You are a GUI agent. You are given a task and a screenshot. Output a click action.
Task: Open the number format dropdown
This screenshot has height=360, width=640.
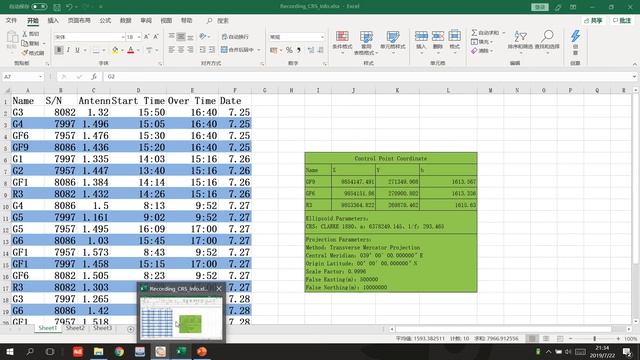(322, 37)
